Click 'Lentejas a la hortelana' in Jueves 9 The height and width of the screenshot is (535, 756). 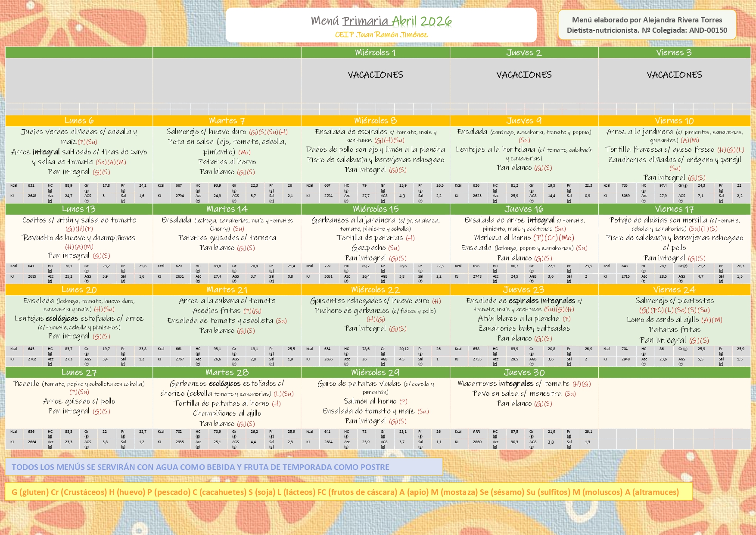[x=495, y=150]
